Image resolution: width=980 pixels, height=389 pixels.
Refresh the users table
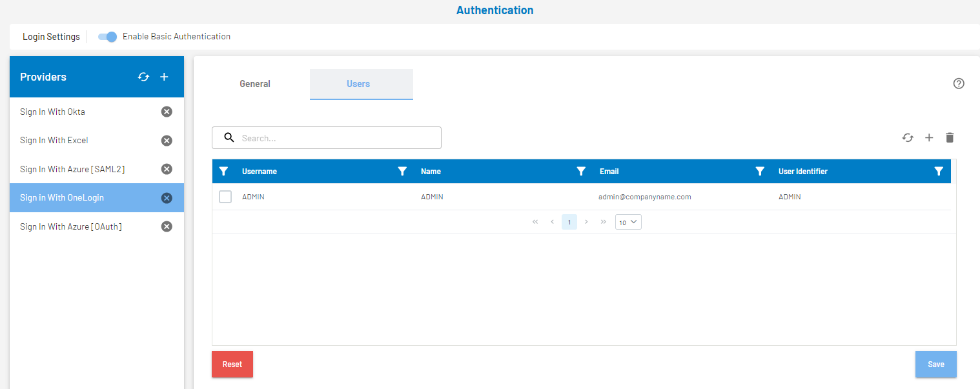pos(908,137)
